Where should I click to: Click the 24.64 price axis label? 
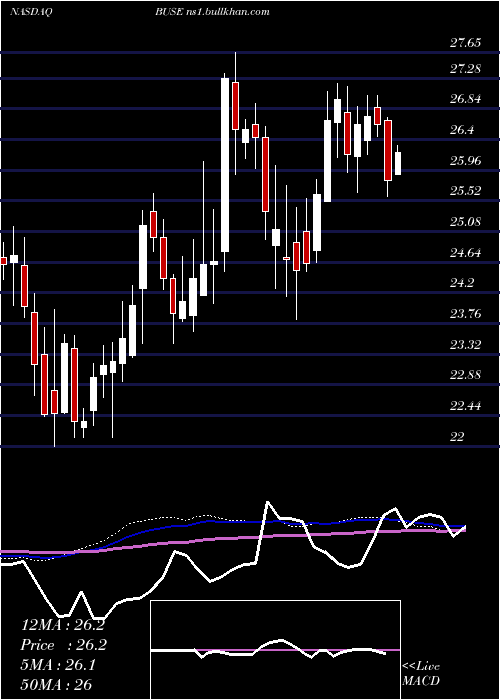466,253
